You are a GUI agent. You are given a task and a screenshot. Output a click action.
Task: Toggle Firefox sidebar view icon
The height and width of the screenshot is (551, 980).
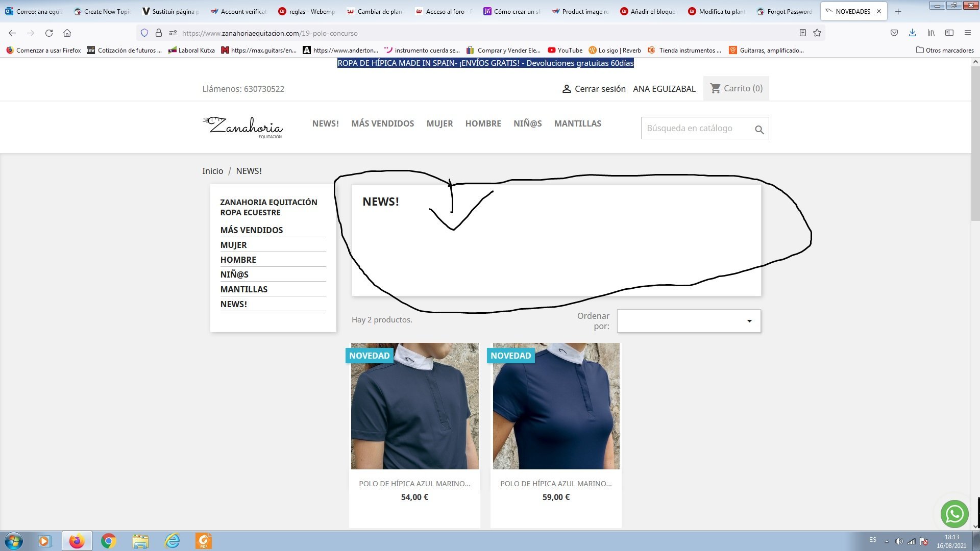point(949,33)
